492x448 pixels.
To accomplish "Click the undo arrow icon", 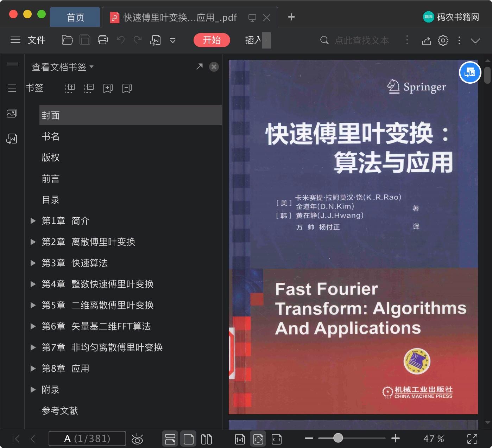I will pos(121,40).
